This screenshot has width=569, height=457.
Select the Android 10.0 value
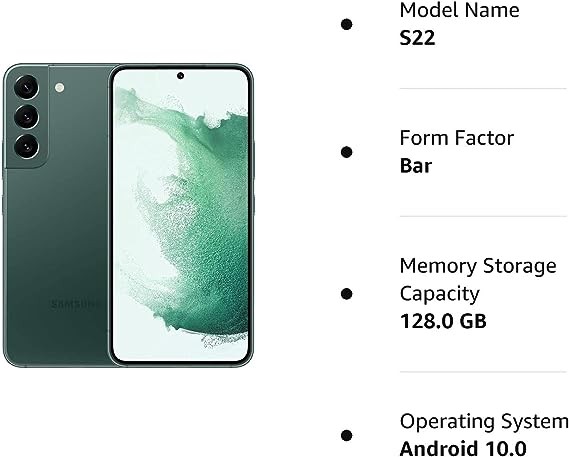[463, 449]
